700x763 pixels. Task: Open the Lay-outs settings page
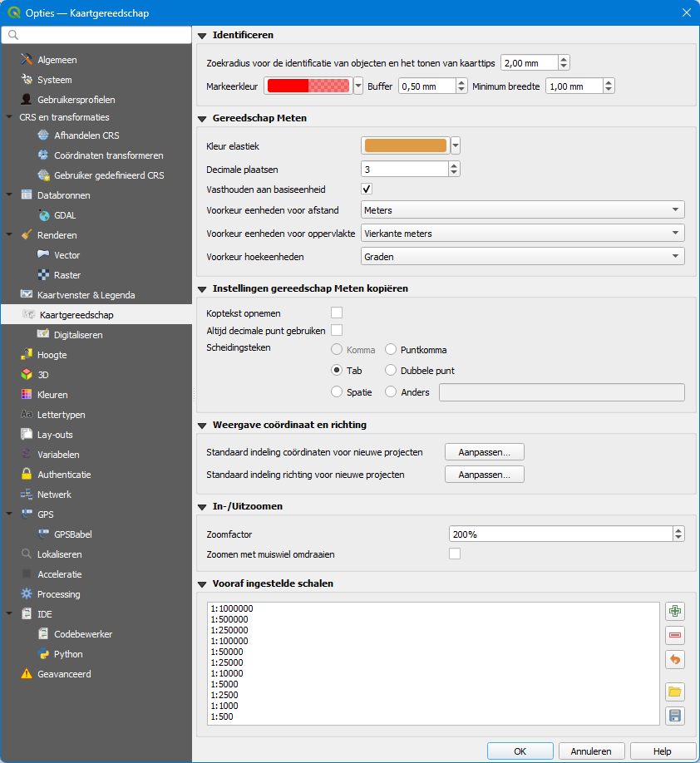pyautogui.click(x=55, y=435)
